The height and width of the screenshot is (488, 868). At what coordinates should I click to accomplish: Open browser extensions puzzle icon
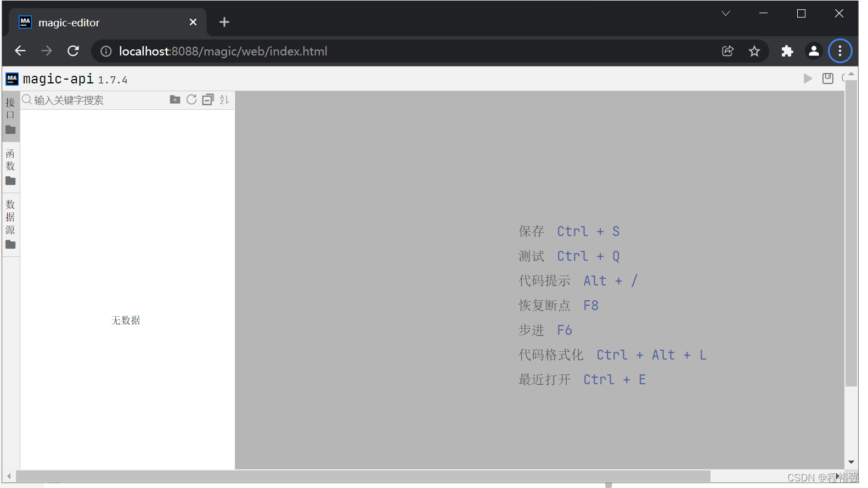pos(787,51)
